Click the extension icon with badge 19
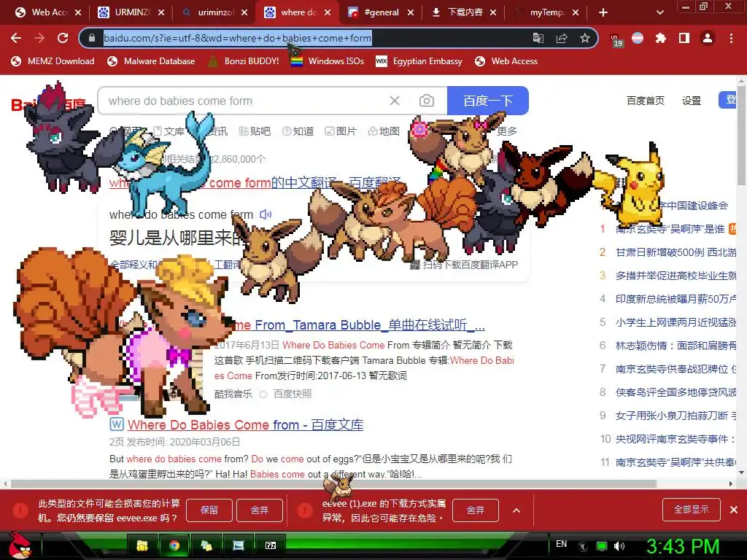747x560 pixels. (615, 39)
